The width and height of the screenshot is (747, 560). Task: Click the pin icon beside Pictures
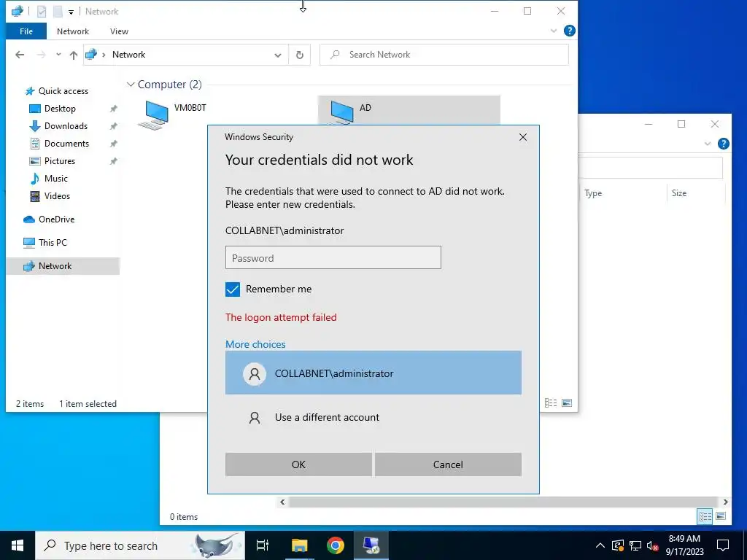click(113, 161)
